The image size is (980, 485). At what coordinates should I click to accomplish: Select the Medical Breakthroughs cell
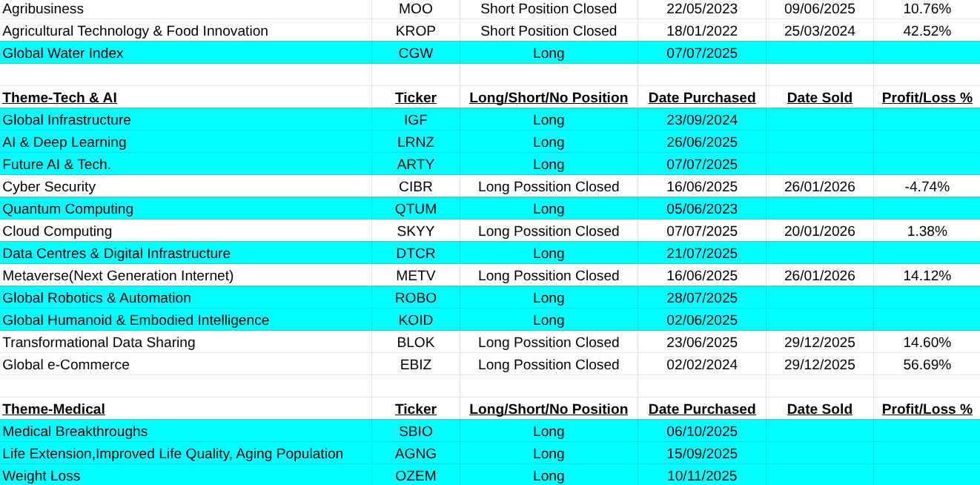pyautogui.click(x=75, y=432)
